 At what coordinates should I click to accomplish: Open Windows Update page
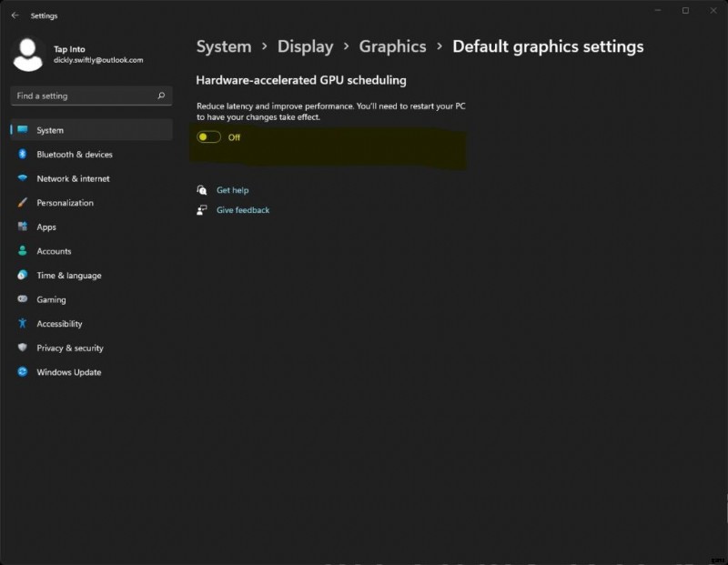(92, 371)
